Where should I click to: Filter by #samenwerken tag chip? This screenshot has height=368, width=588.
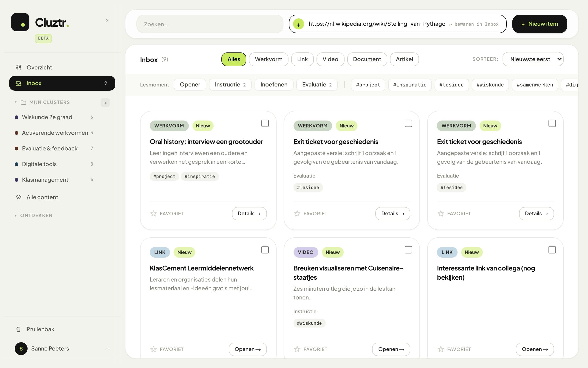click(x=534, y=85)
